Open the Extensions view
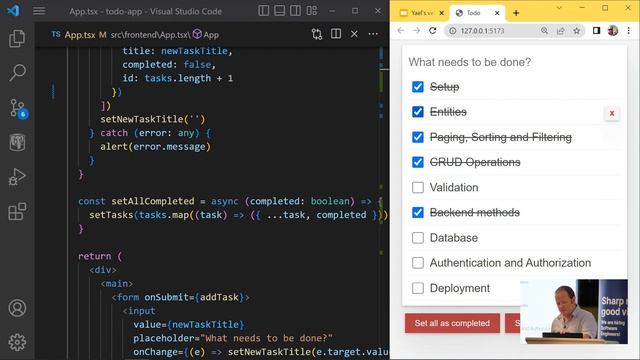The image size is (640, 360). (17, 211)
